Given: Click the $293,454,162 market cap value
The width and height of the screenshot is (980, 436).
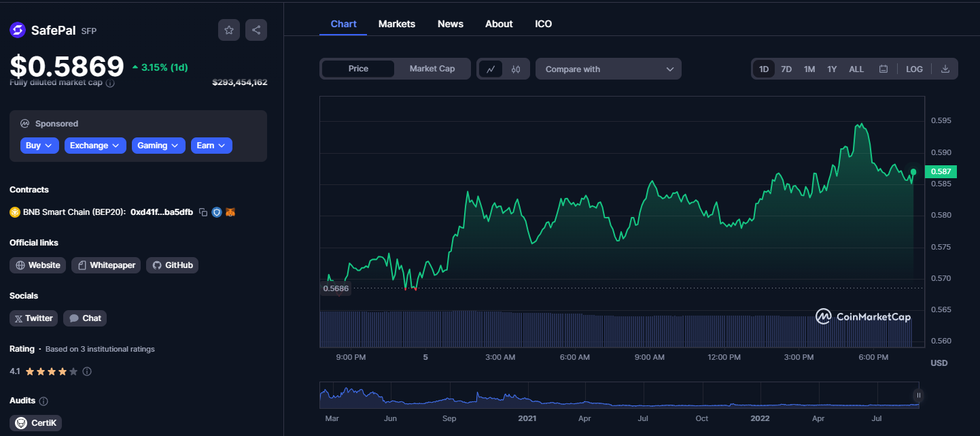Looking at the screenshot, I should [x=240, y=82].
